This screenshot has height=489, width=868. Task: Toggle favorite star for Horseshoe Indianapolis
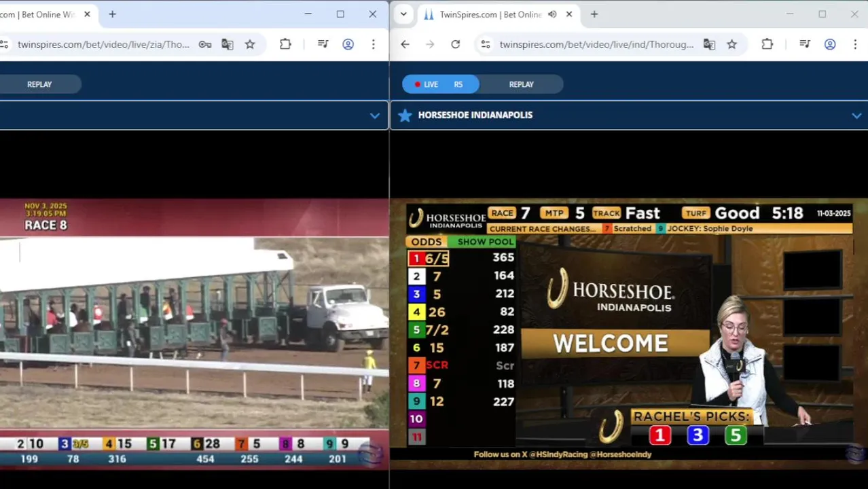click(x=405, y=115)
